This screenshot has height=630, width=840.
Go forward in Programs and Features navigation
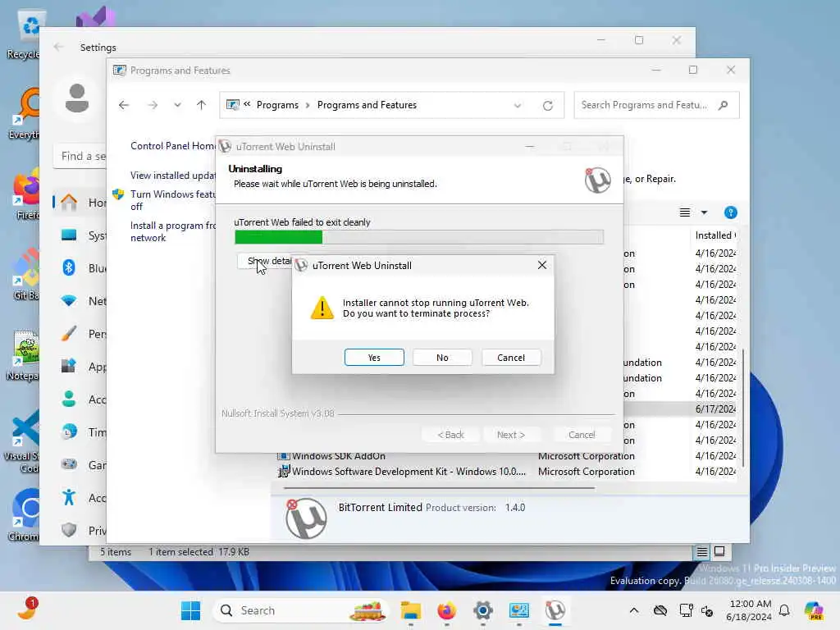click(153, 105)
